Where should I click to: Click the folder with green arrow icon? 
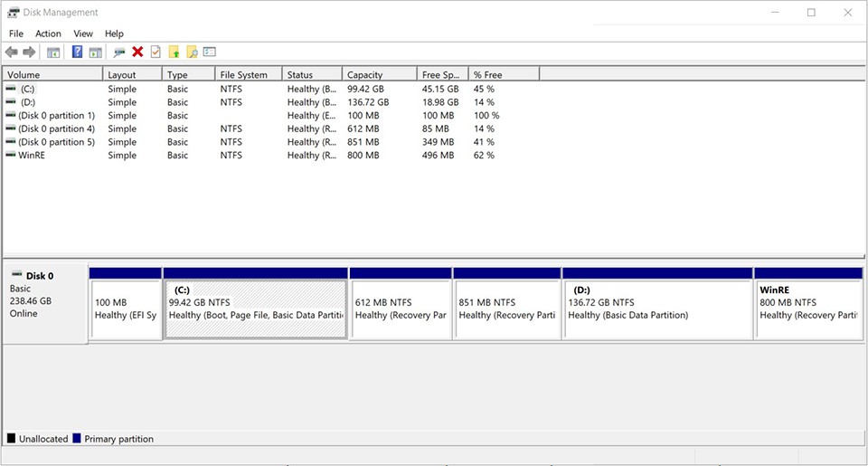click(174, 52)
